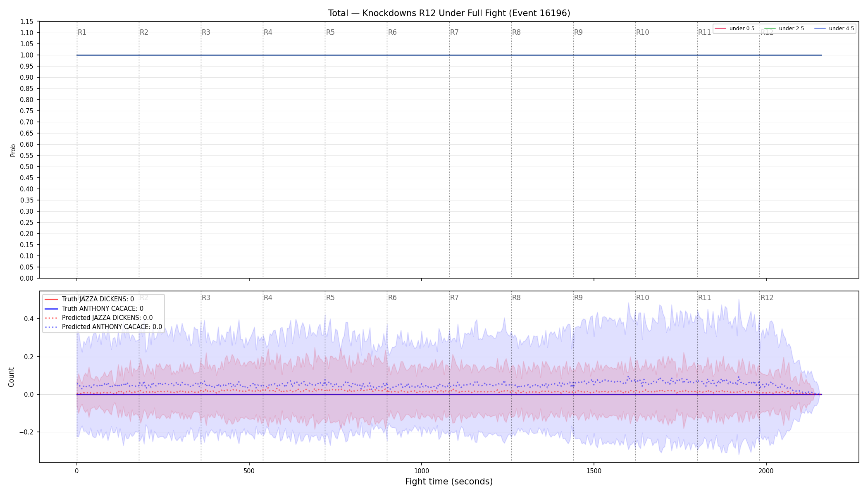Image resolution: width=868 pixels, height=496 pixels.
Task: Click the 0.4 tick on the Count axis
Action: [x=29, y=319]
